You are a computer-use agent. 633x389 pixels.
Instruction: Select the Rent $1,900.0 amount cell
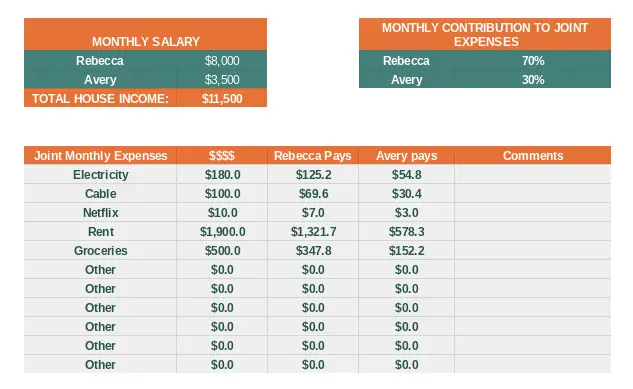coord(222,231)
